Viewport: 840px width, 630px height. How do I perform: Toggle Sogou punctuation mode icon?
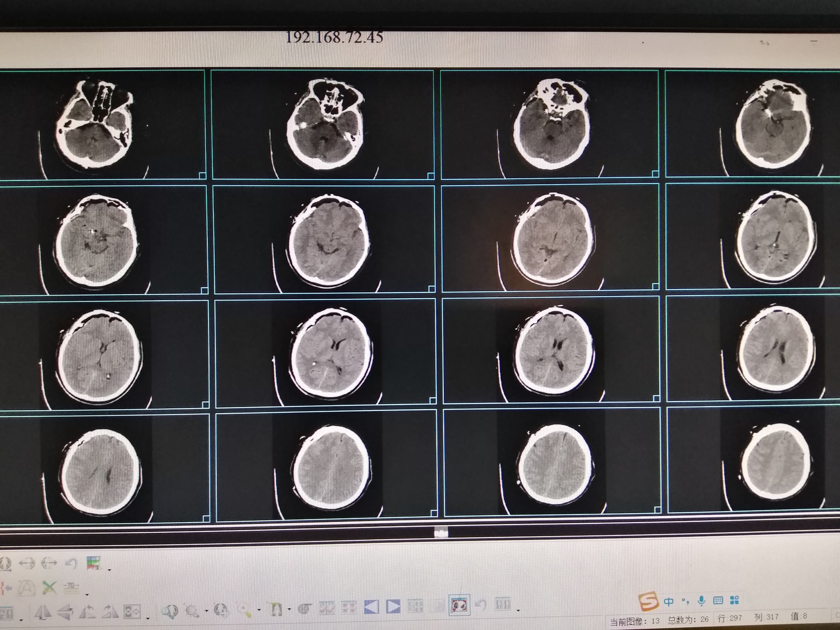tap(685, 601)
